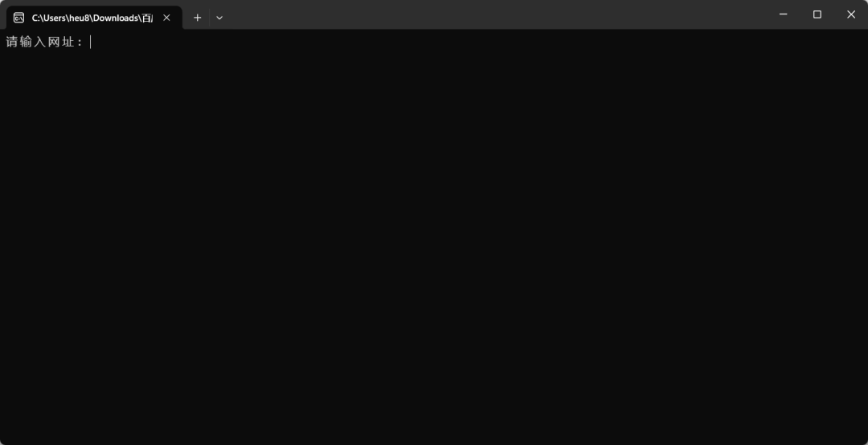Image resolution: width=868 pixels, height=445 pixels.
Task: Click the 百 character in the tab title
Action: point(147,18)
